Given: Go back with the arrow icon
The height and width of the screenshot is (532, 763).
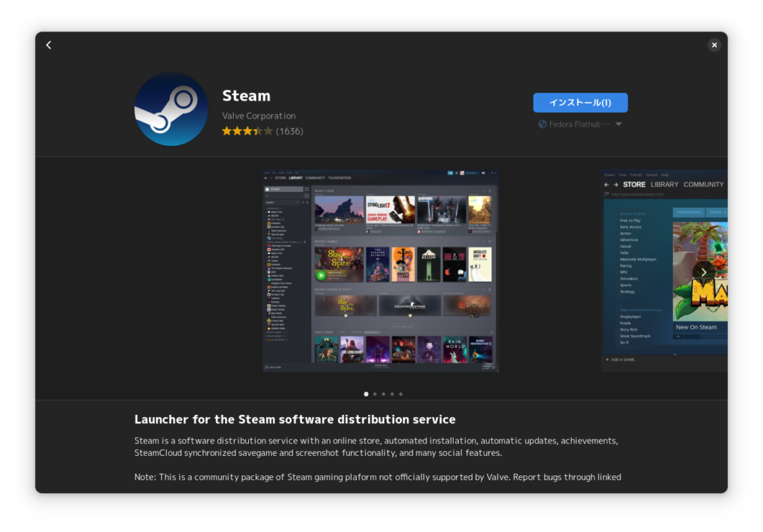Looking at the screenshot, I should [x=48, y=45].
